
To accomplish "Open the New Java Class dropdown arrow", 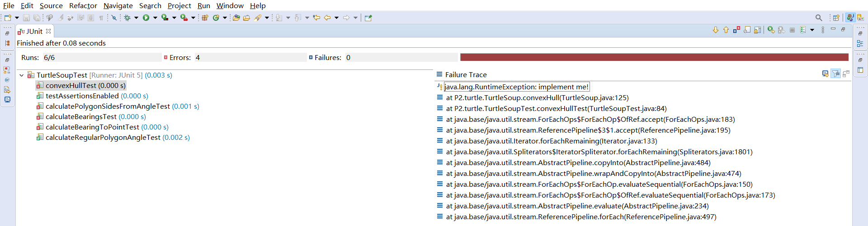I will pos(225,18).
